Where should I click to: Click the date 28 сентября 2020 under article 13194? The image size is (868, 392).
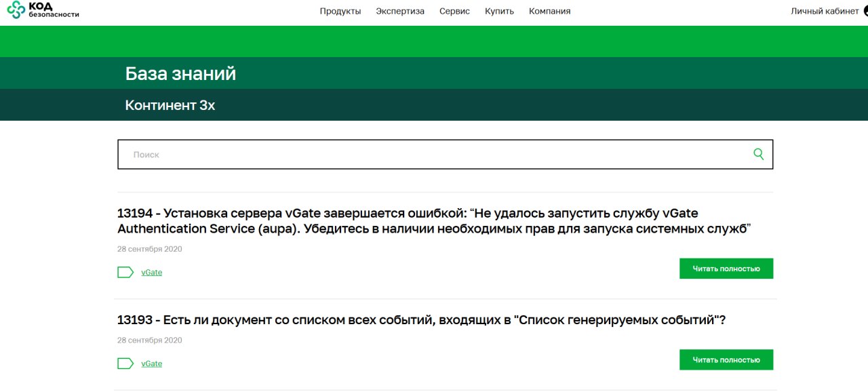[x=150, y=249]
